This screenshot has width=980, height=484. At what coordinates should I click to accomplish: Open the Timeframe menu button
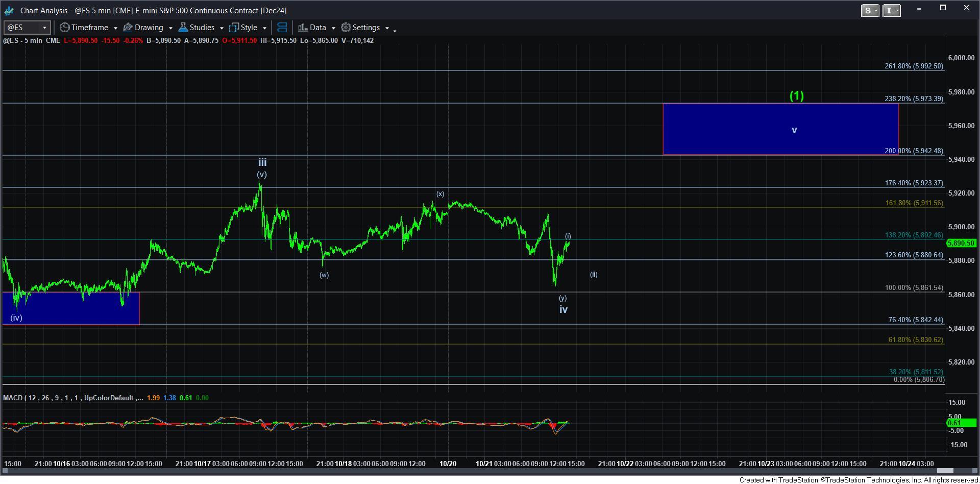[84, 28]
